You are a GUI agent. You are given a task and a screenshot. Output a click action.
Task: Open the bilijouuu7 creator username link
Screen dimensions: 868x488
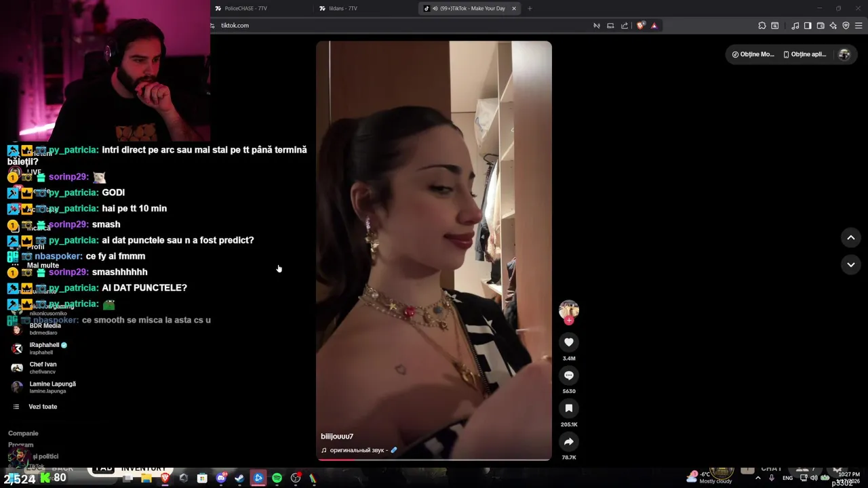[337, 436]
